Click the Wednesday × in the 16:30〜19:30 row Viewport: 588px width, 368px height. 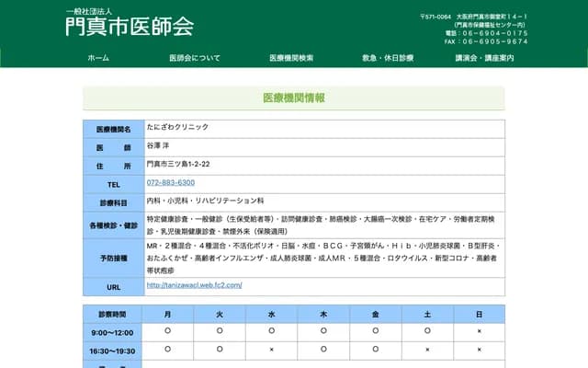click(x=272, y=350)
